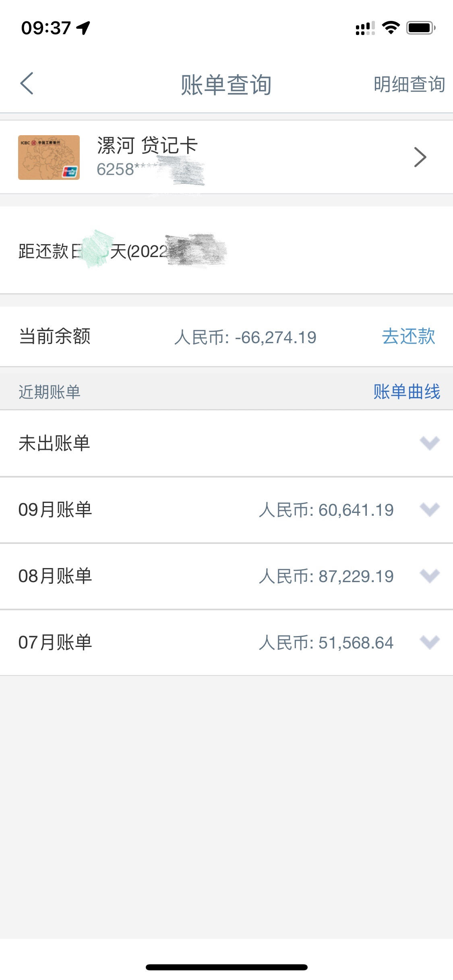
Task: Select the 漯河 贷记卡 card name
Action: pos(147,145)
